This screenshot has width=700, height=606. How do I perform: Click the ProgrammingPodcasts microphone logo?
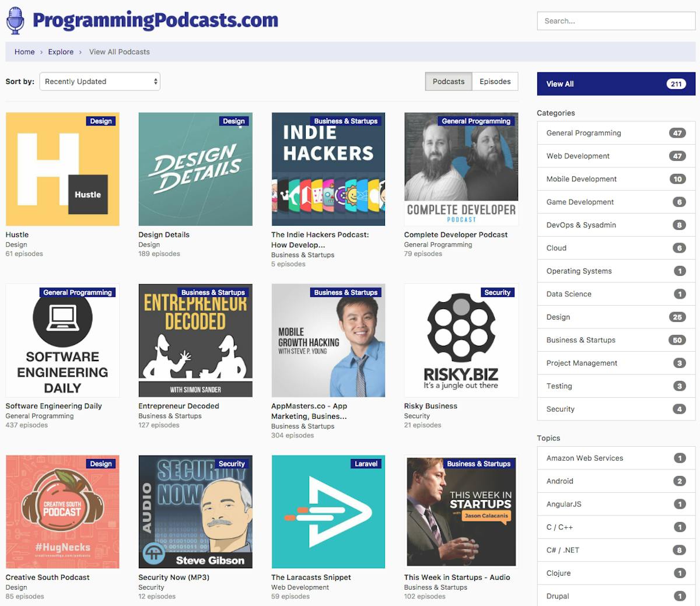(15, 19)
